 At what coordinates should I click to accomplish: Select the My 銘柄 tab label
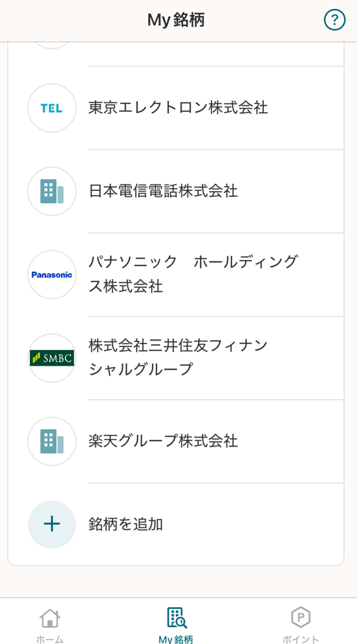click(176, 639)
